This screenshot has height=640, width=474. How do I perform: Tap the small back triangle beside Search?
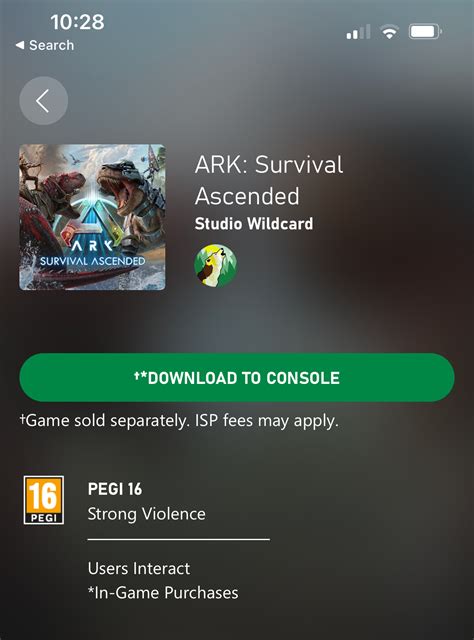(x=20, y=45)
